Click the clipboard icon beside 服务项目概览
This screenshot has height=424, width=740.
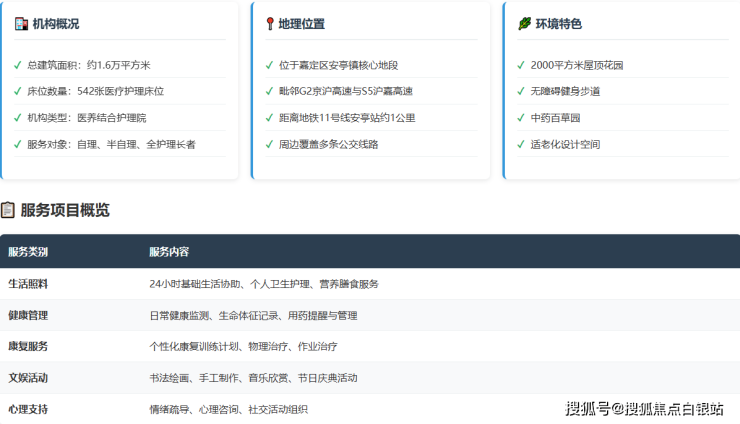(8, 210)
